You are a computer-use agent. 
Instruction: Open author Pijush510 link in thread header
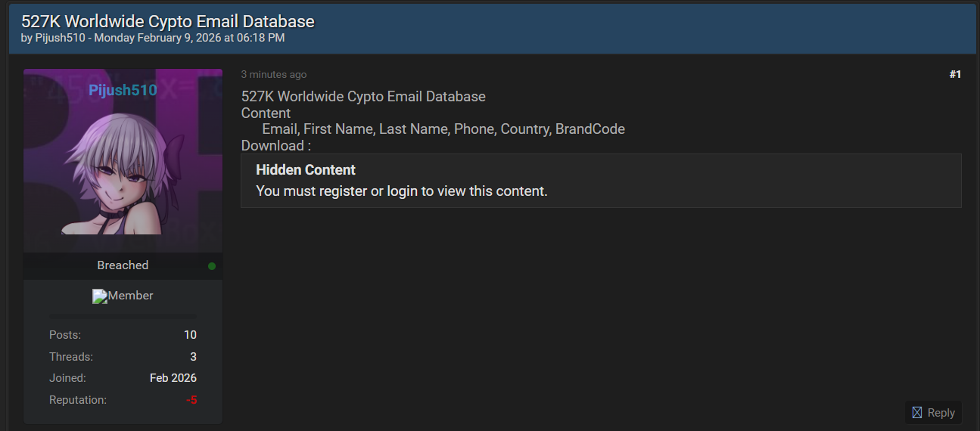[59, 37]
